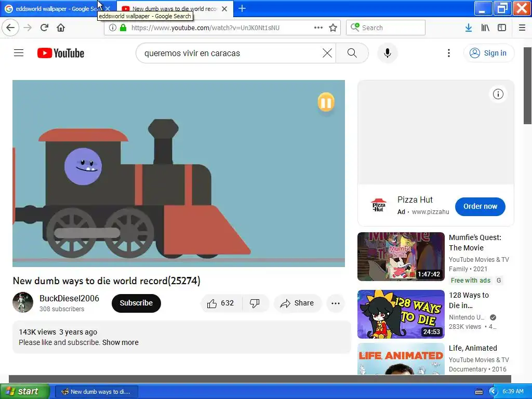Image resolution: width=532 pixels, height=399 pixels.
Task: Open the library bookmarks and history icon
Action: [485, 28]
